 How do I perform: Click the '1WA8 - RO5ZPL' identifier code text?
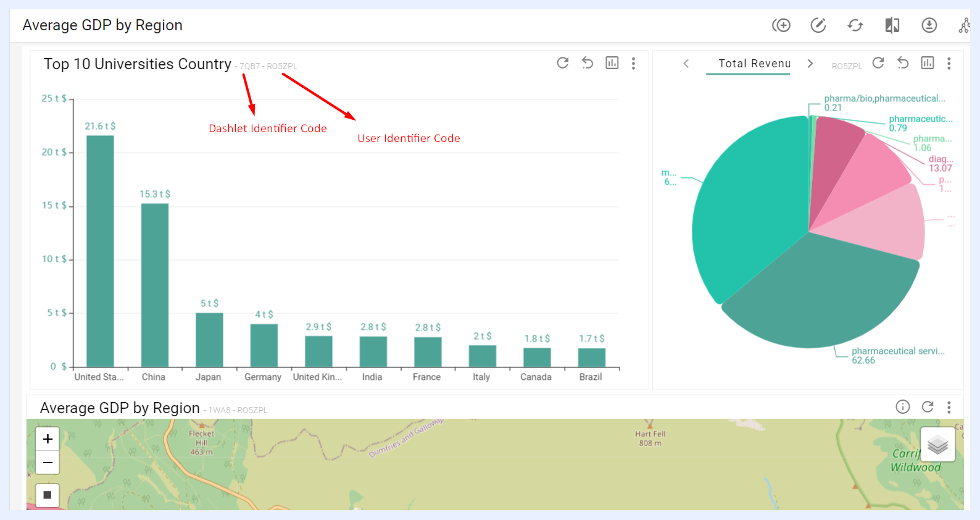tap(238, 410)
